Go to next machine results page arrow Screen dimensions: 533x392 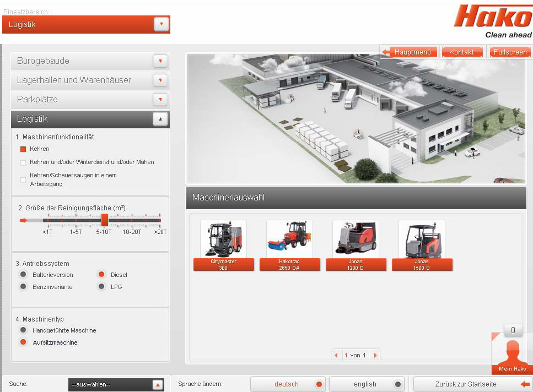pyautogui.click(x=375, y=355)
